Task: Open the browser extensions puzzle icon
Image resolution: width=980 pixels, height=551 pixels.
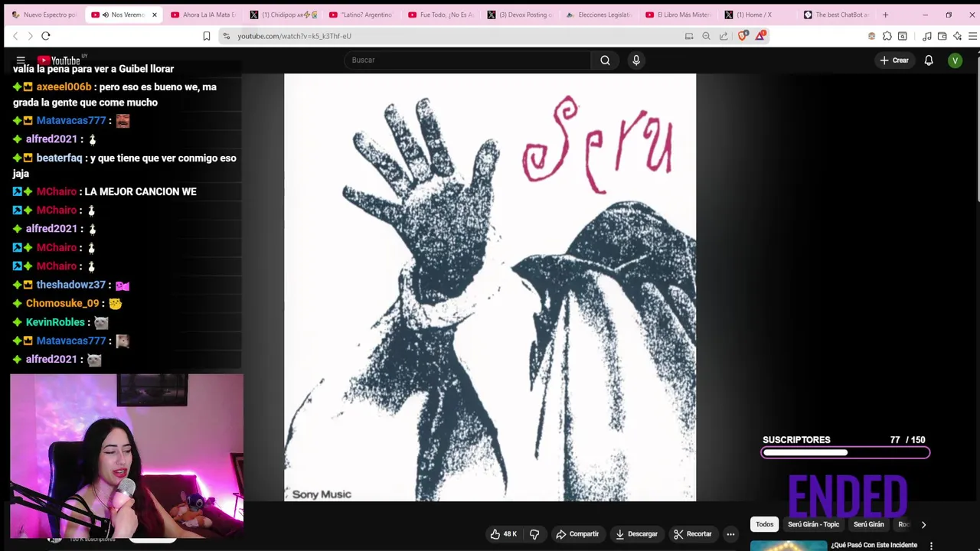Action: point(887,36)
